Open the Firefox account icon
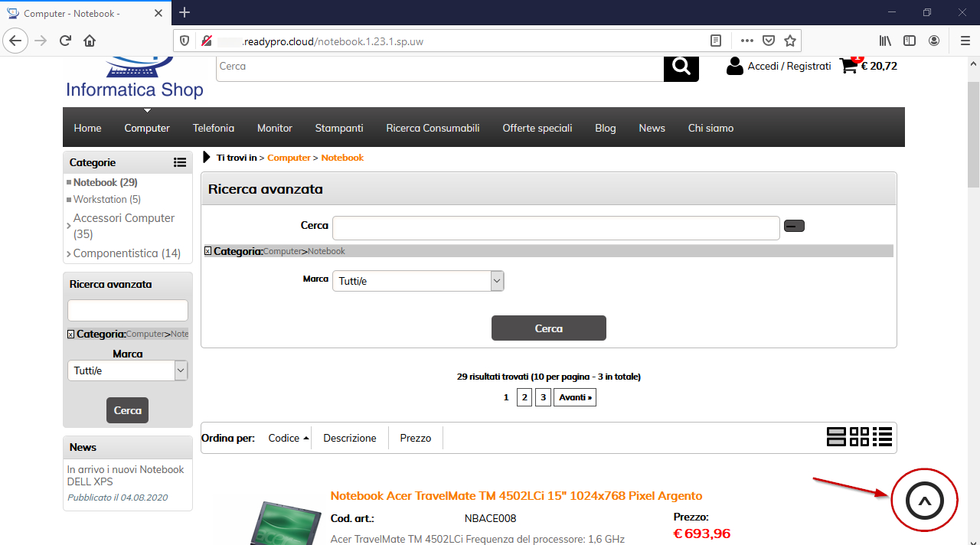Image resolution: width=980 pixels, height=545 pixels. click(x=934, y=41)
